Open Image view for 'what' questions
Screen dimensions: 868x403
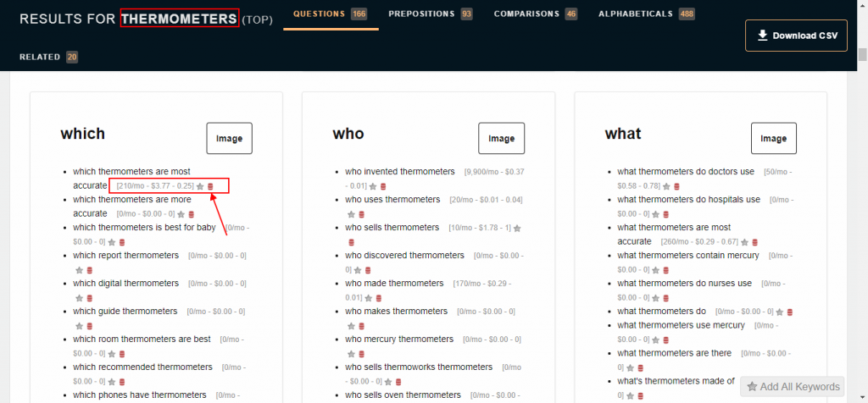coord(773,138)
